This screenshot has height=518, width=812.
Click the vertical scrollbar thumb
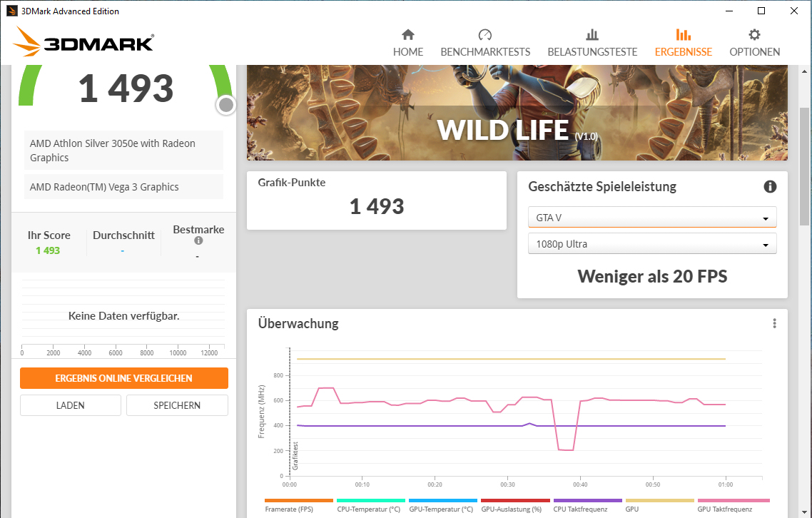tap(803, 166)
